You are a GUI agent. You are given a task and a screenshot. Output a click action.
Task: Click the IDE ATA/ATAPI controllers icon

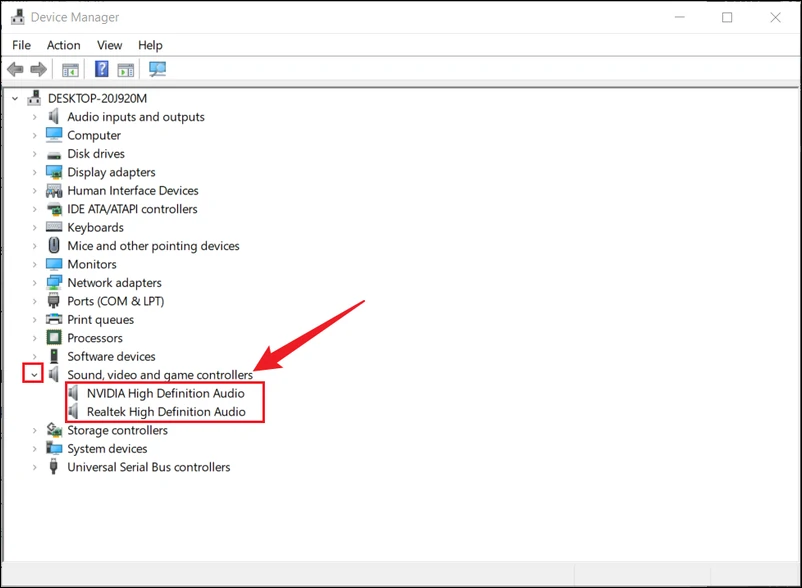pyautogui.click(x=54, y=209)
